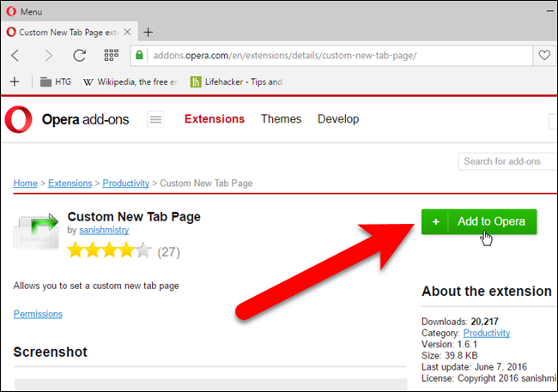
Task: Click the Downloads 20,217 value
Action: click(x=484, y=322)
